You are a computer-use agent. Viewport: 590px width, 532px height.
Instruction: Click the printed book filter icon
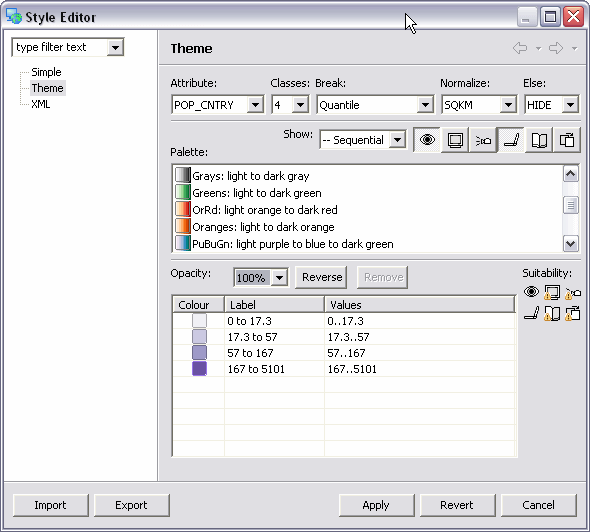[x=539, y=140]
